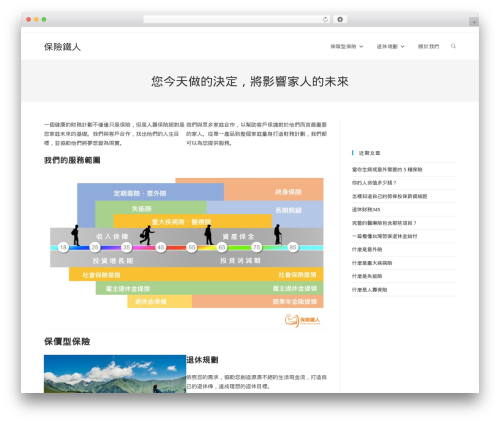Open article 什麼是人壽保險
The height and width of the screenshot is (423, 500).
(369, 290)
